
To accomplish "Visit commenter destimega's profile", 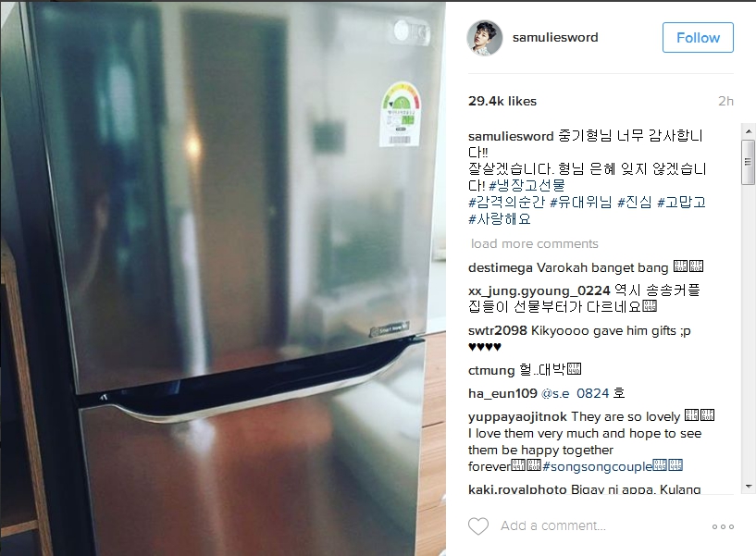I will pyautogui.click(x=501, y=267).
